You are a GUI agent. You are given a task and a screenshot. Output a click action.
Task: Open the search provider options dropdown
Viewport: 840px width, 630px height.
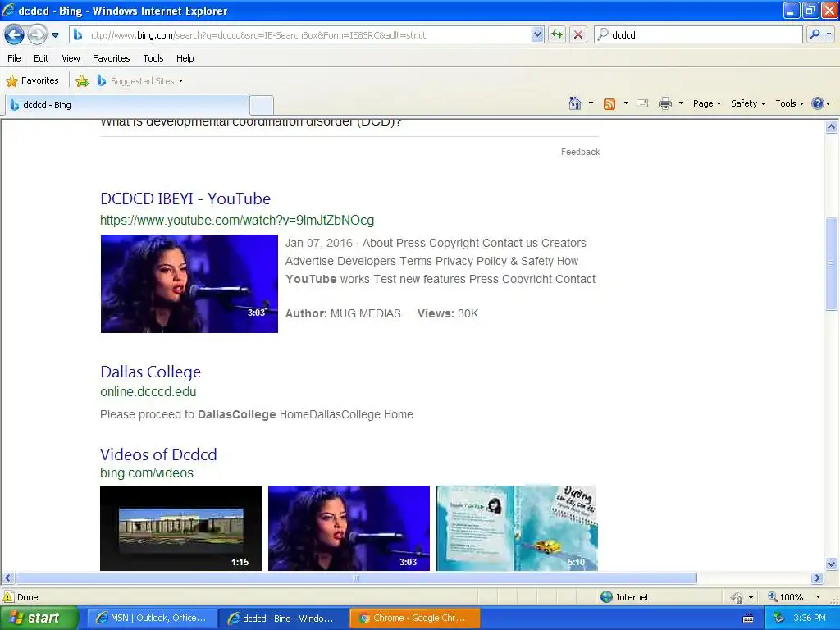[x=829, y=34]
